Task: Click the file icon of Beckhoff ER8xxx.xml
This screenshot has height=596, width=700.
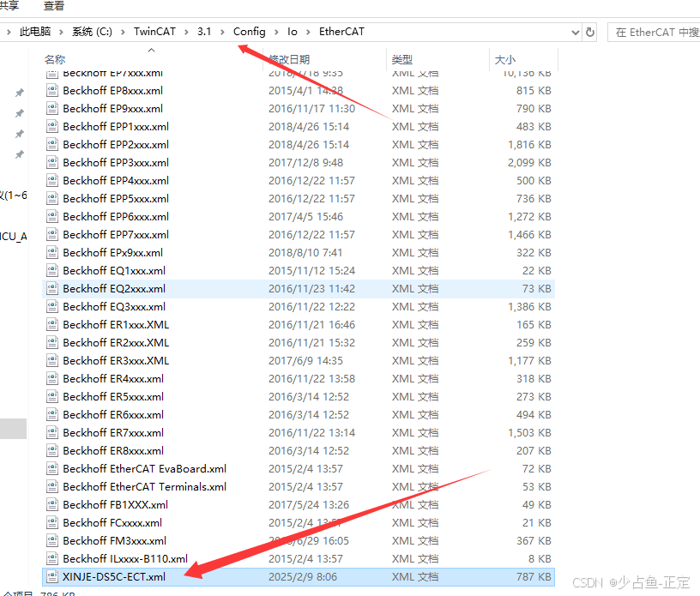Action: pos(52,451)
